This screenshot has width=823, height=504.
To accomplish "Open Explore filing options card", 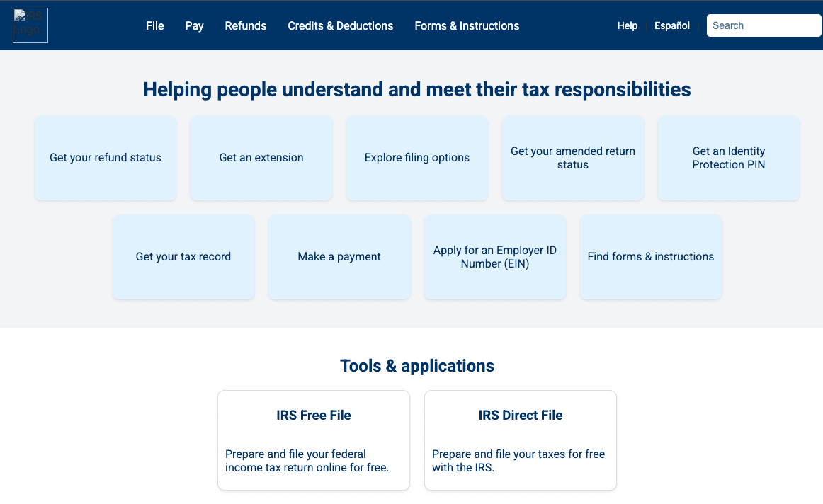I will 416,158.
